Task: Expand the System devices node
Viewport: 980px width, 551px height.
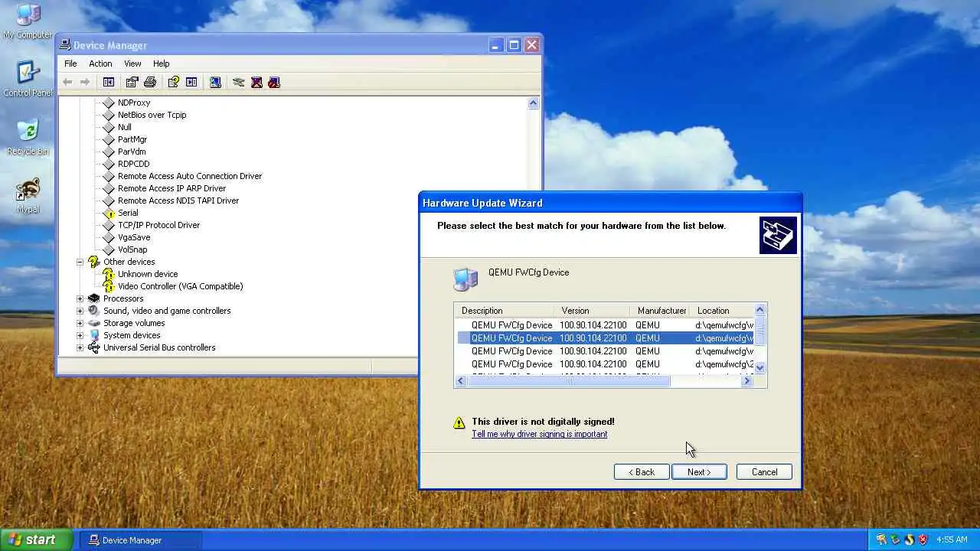Action: pyautogui.click(x=80, y=335)
